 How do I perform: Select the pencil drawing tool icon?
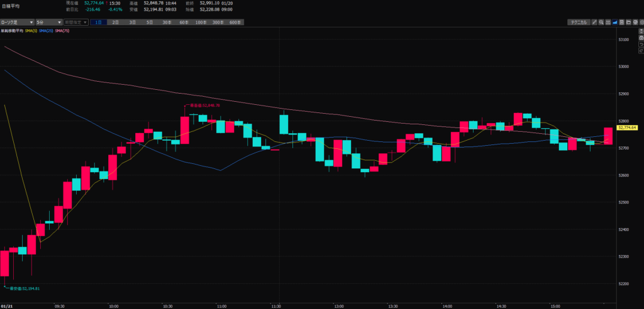(x=594, y=22)
